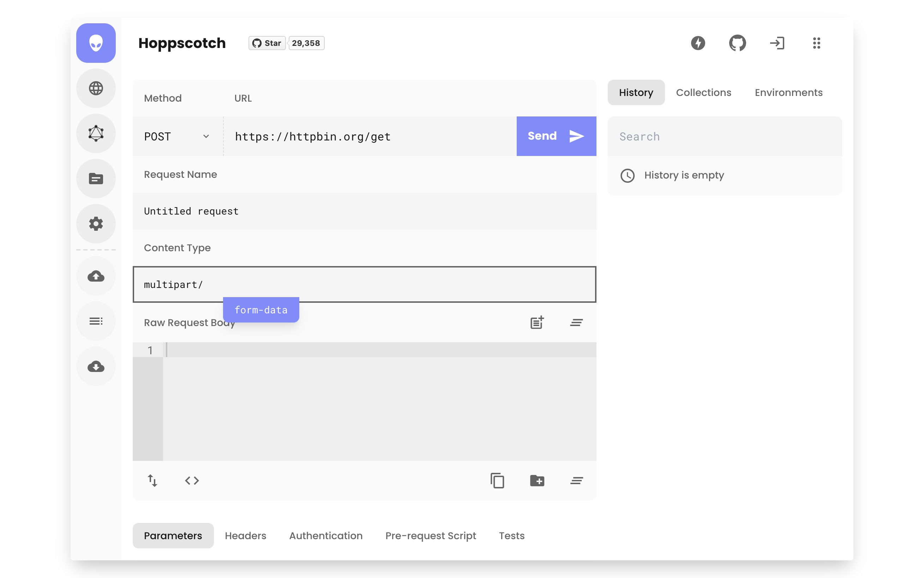
Task: Select the GraphQL section icon
Action: [96, 133]
